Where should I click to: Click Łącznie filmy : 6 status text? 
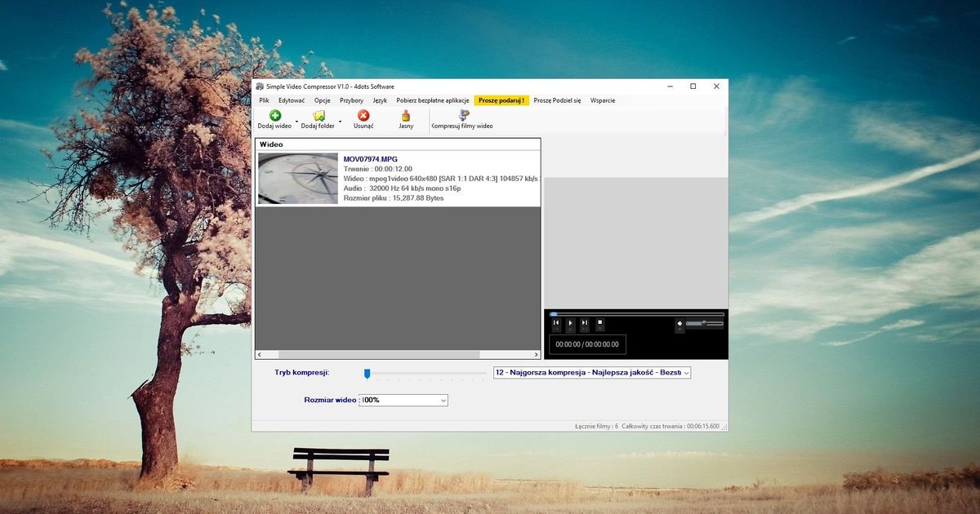(x=596, y=426)
